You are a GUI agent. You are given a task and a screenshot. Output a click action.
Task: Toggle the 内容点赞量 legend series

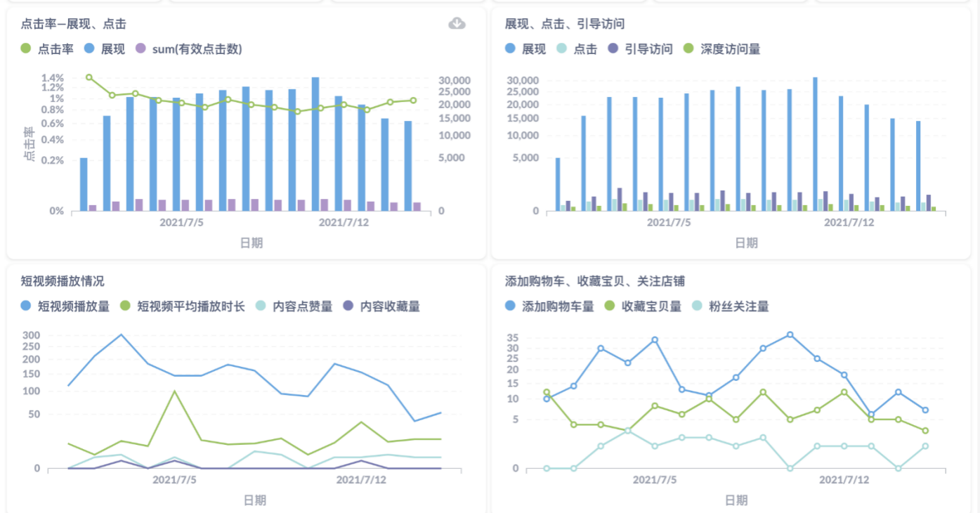[x=294, y=306]
